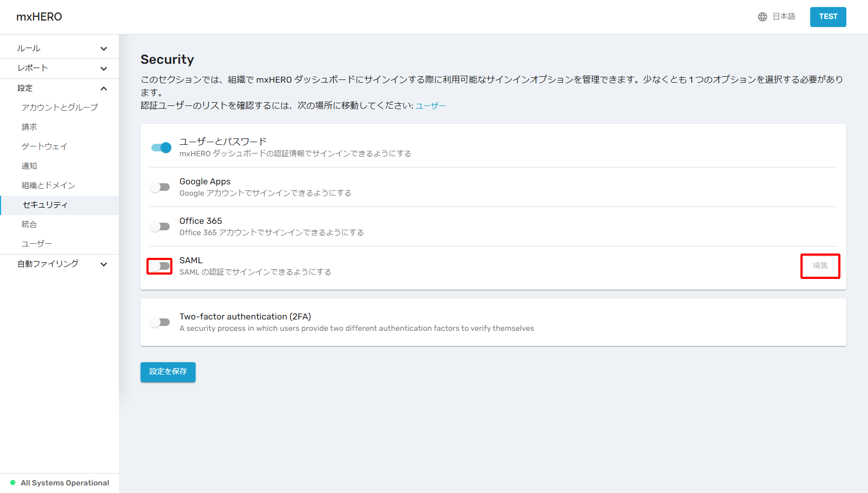Expand the ルール menu chevron
The height and width of the screenshot is (493, 868).
point(104,49)
